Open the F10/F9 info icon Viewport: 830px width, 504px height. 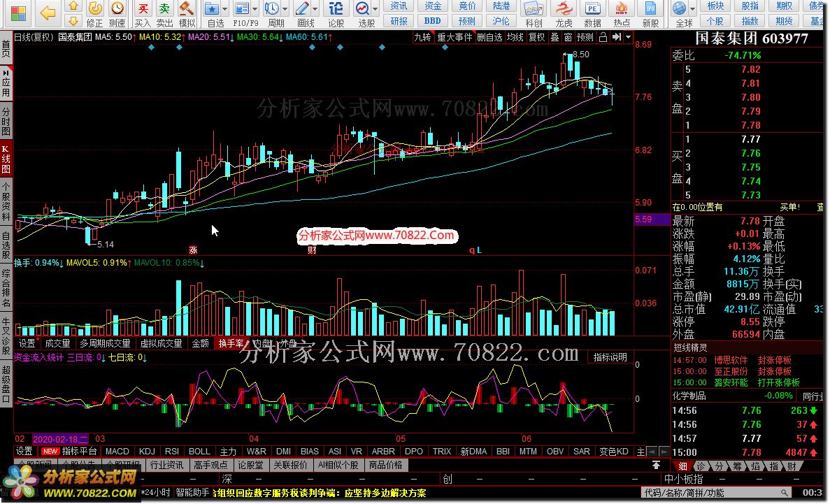coord(242,8)
